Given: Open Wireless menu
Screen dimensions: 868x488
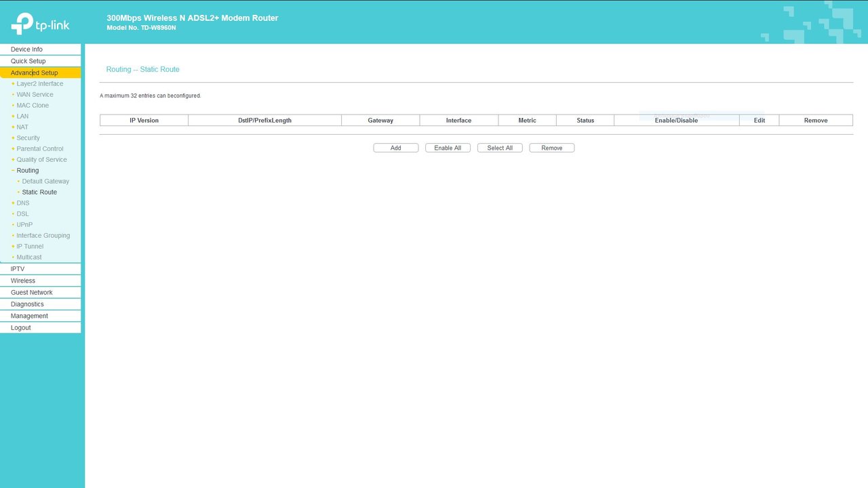Looking at the screenshot, I should coord(40,281).
